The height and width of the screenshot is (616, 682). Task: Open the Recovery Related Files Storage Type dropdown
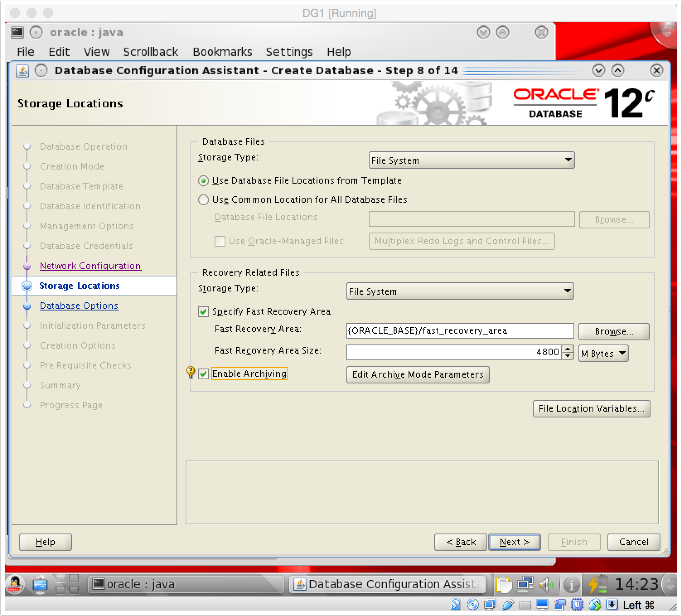pos(460,291)
